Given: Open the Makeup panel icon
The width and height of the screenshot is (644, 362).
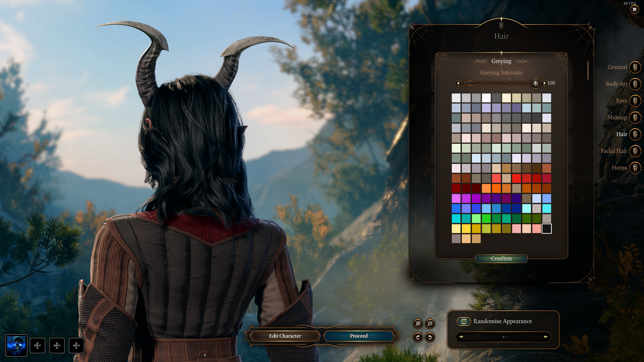Looking at the screenshot, I should [636, 117].
